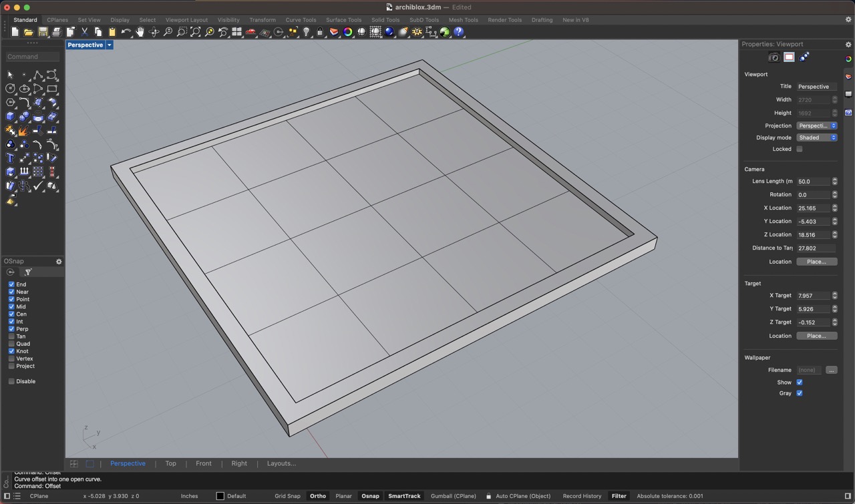Click the blue sphere render icon
Screen dimensions: 855x504
pyautogui.click(x=389, y=32)
